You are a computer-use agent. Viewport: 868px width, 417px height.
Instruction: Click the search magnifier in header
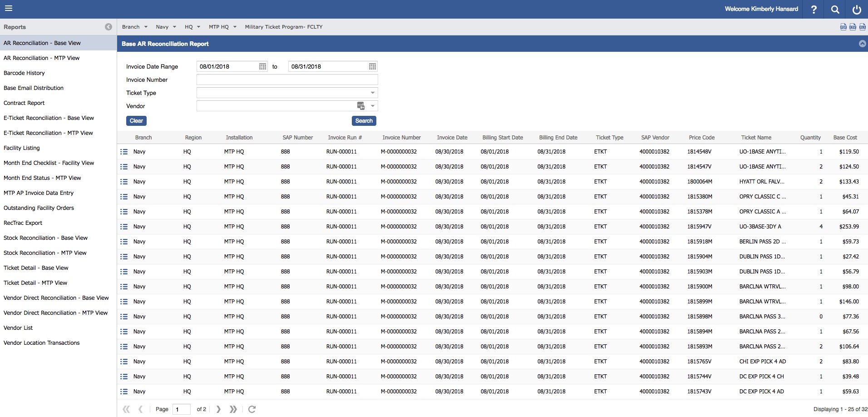835,9
